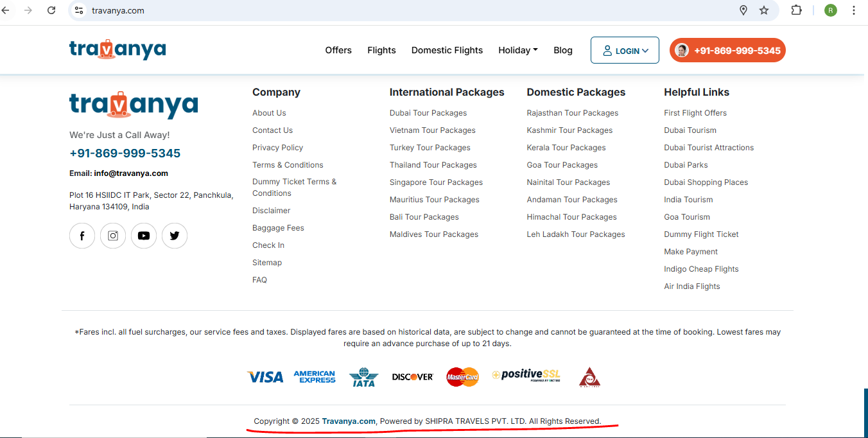Click the red triangle TAAI logo

coord(589,377)
